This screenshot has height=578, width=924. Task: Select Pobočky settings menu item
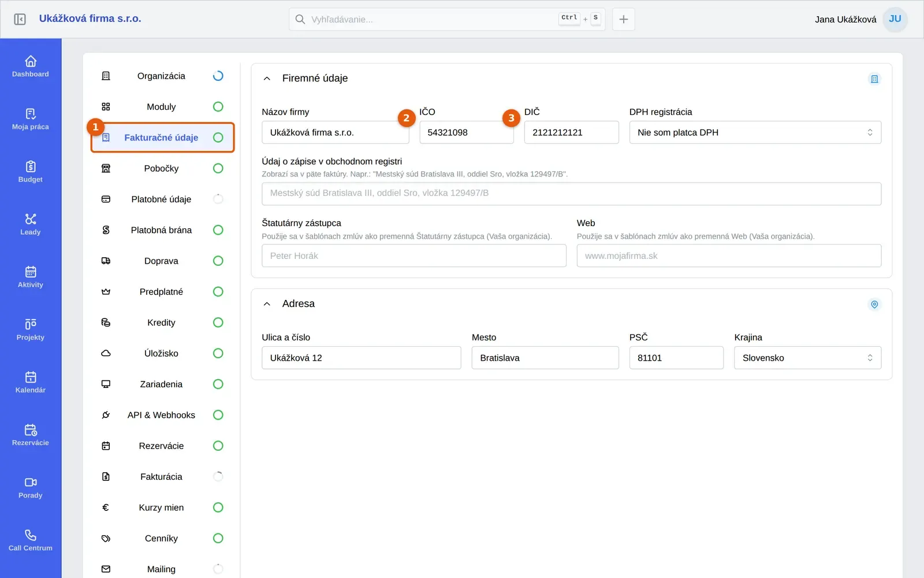pyautogui.click(x=162, y=168)
